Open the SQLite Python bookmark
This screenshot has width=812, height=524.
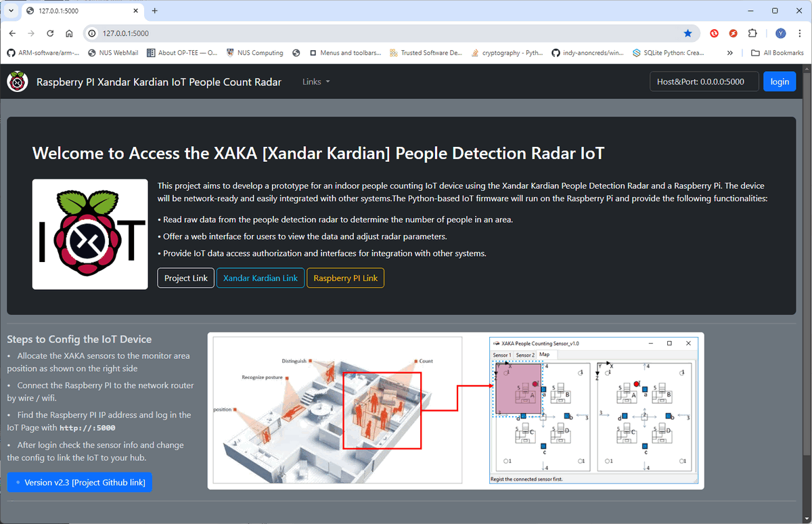point(668,53)
